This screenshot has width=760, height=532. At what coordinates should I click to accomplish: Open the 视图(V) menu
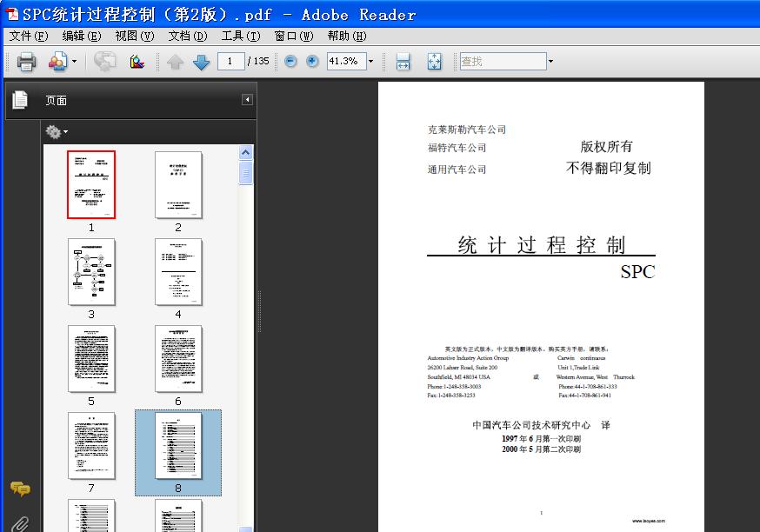[134, 36]
